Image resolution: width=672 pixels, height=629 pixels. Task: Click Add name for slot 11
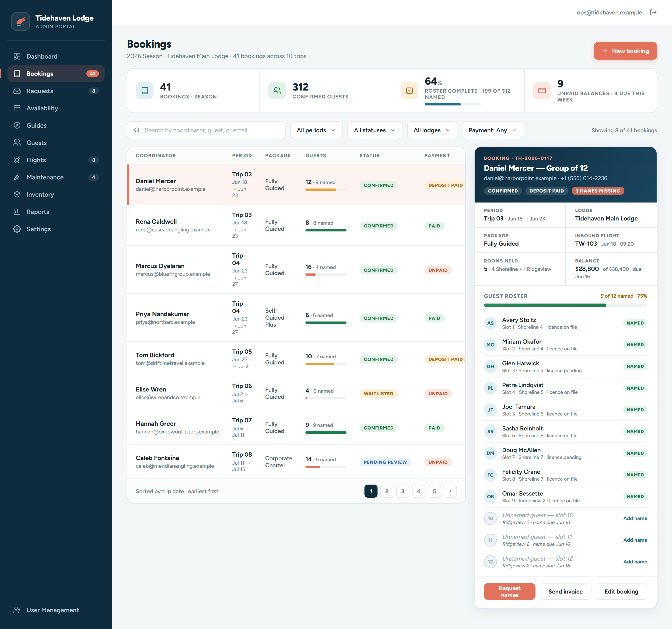point(635,540)
